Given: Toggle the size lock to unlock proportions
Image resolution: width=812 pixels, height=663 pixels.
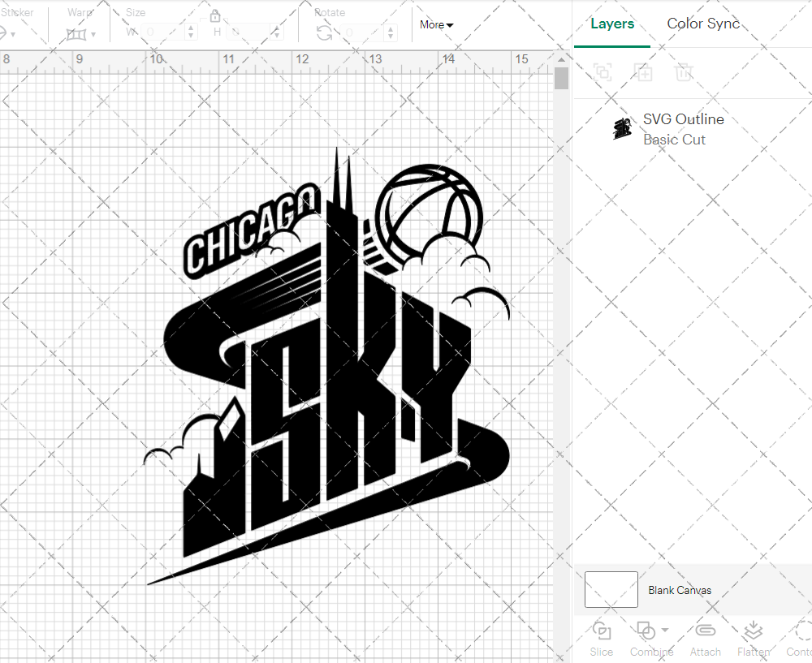Looking at the screenshot, I should [215, 15].
